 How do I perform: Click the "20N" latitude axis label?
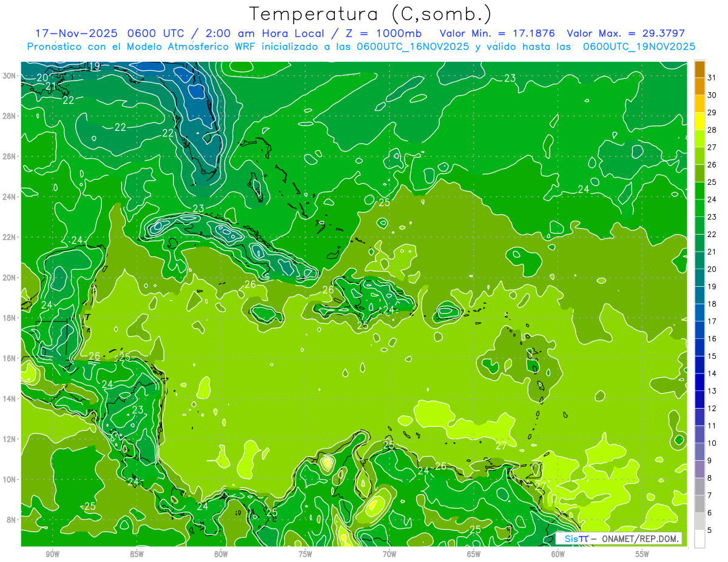click(10, 278)
